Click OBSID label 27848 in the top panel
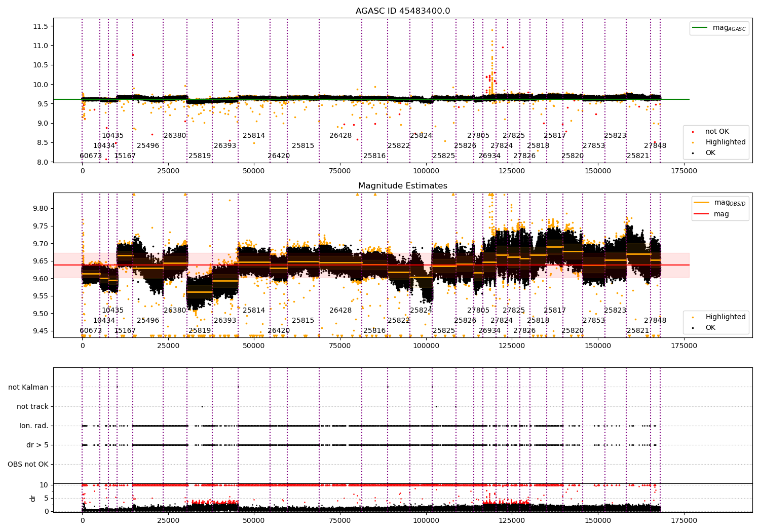This screenshot has width=760, height=532. coord(655,146)
